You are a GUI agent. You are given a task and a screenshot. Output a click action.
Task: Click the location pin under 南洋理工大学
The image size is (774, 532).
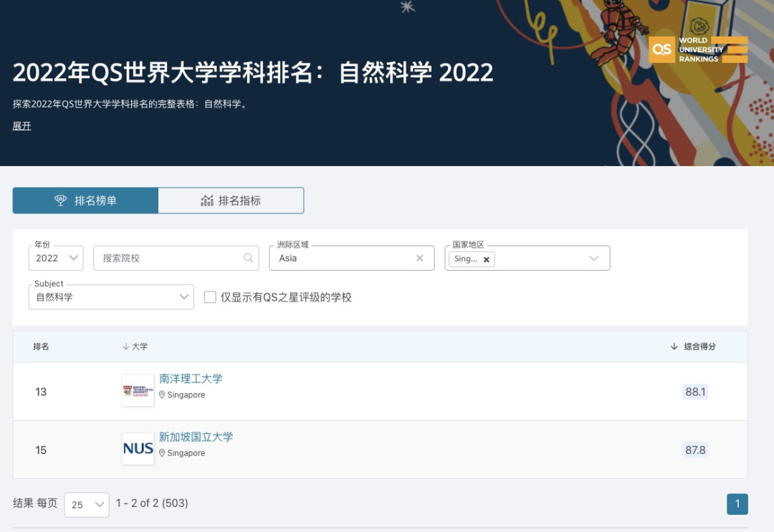coord(162,395)
